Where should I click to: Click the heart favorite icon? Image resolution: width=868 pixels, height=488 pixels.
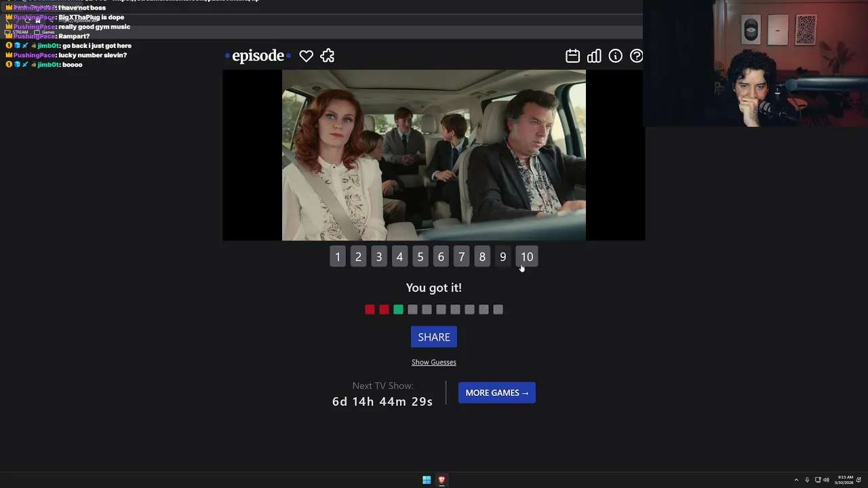tap(306, 56)
